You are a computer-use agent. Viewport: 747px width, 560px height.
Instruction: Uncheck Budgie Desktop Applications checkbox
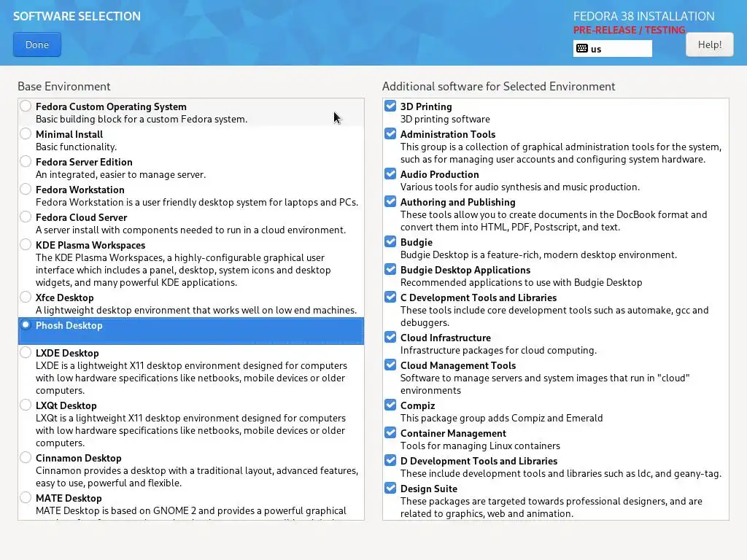[x=390, y=269]
